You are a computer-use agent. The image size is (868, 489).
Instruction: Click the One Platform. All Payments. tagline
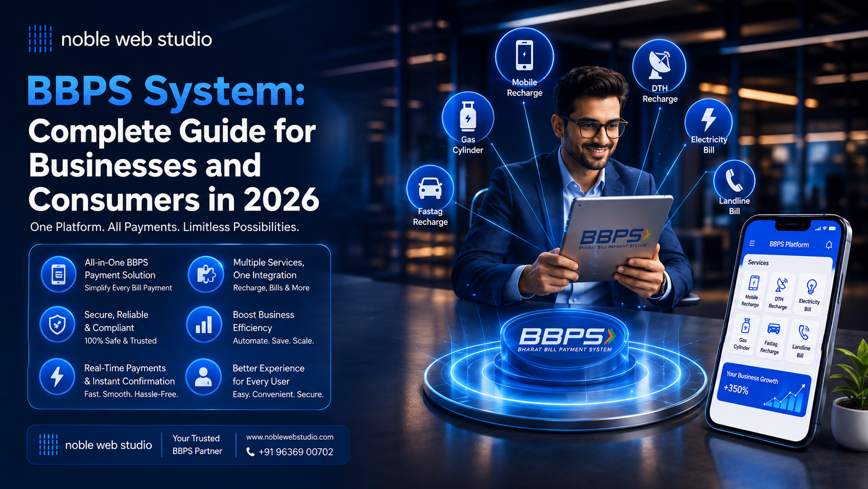point(165,227)
